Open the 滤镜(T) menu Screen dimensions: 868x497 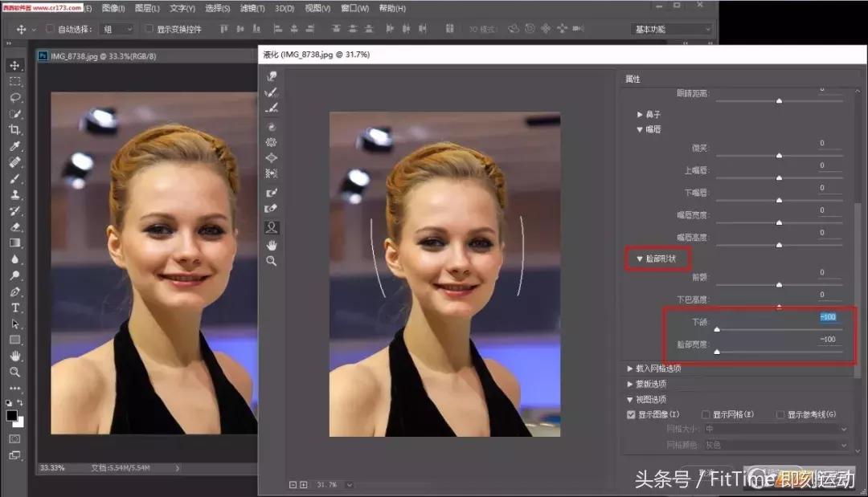tap(252, 8)
